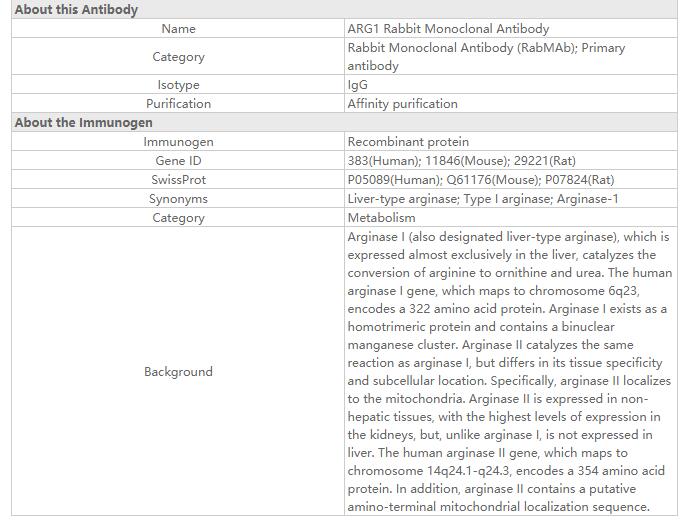
Task: Select the Immunogen row label
Action: click(x=178, y=142)
